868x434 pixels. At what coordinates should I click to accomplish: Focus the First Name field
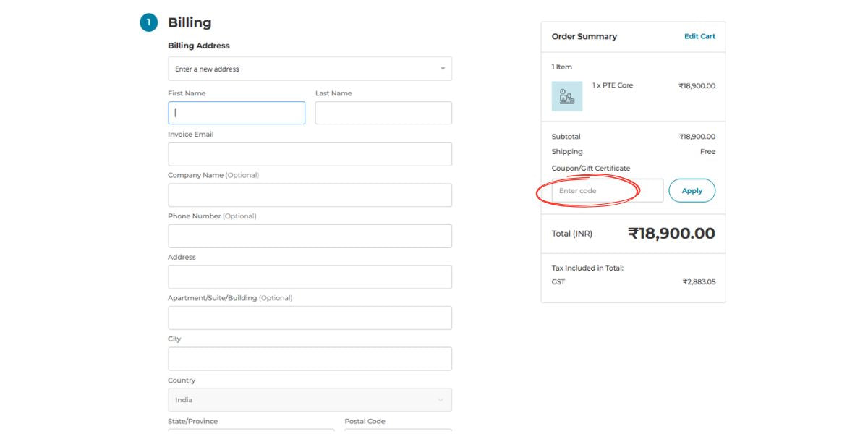pos(237,113)
